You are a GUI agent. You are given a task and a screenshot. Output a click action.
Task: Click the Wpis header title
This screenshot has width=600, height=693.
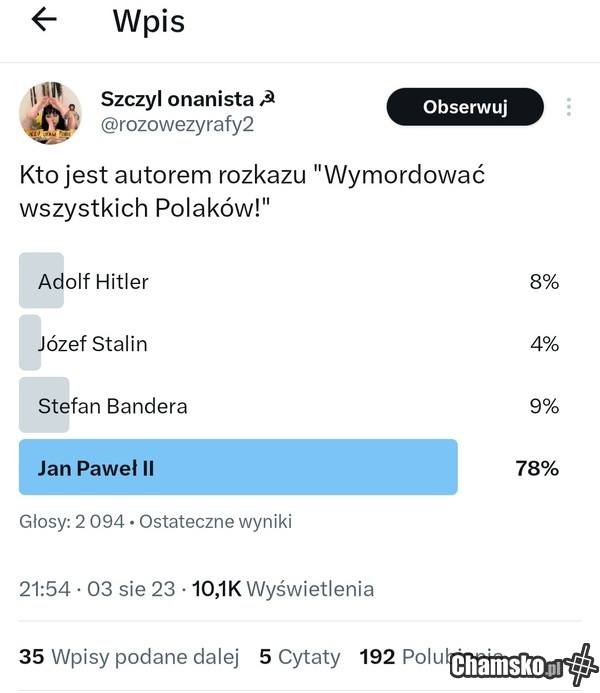[x=148, y=21]
